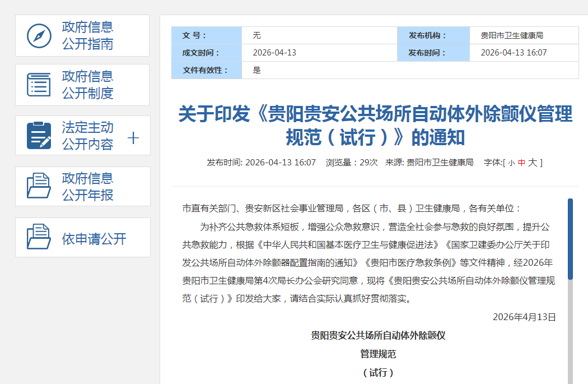Click the 贵阳市卫生健康局 cell in 发布机构 row

point(512,35)
